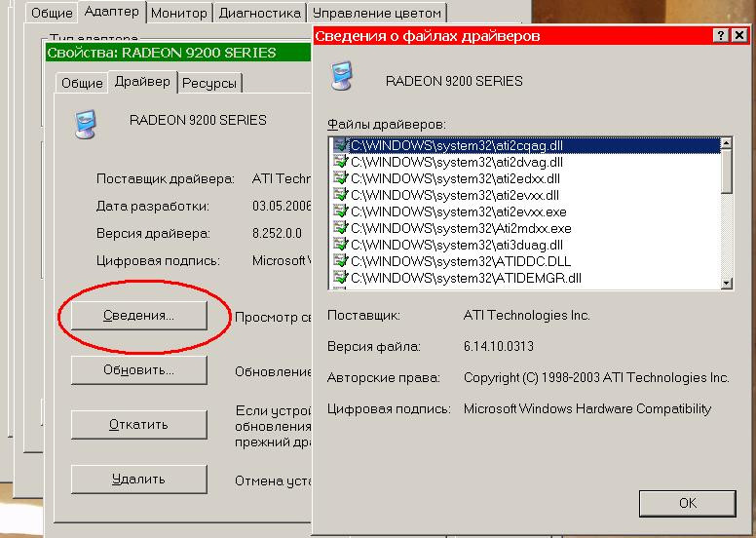Screen dimensions: 756x538
Task: Click signed-file icon beside ati2edxx.dll
Action: point(340,177)
